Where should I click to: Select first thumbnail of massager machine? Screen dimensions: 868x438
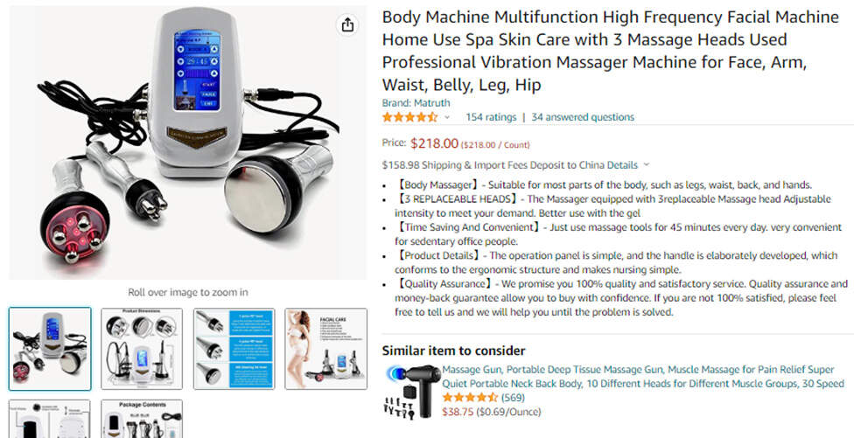pyautogui.click(x=51, y=349)
